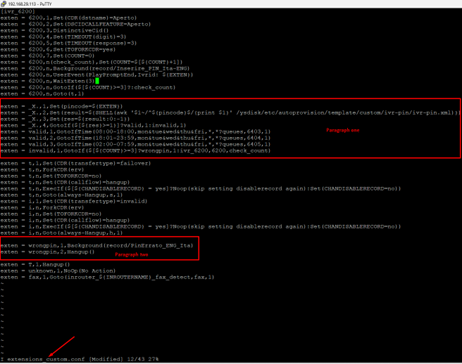Click the i,n,ExecIf CHANDISABLERECORD line
Screen dimensions: 462x364
pos(200,227)
